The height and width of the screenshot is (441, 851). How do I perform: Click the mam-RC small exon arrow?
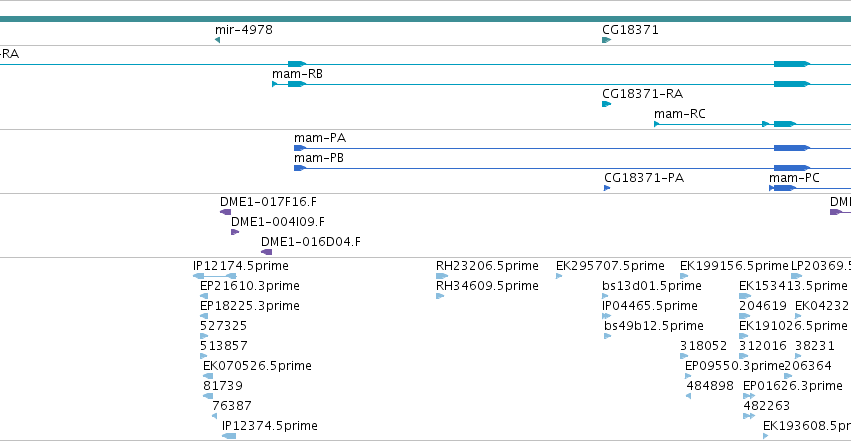tap(765, 124)
